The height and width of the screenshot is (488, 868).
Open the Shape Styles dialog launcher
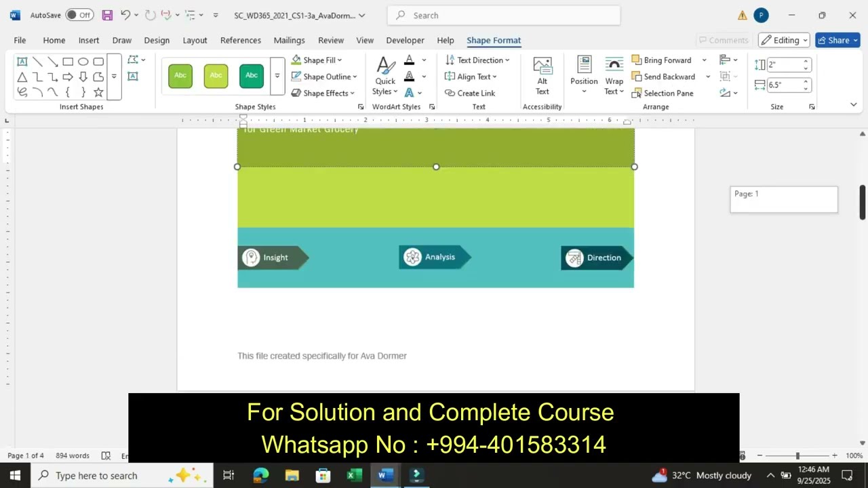click(x=361, y=107)
